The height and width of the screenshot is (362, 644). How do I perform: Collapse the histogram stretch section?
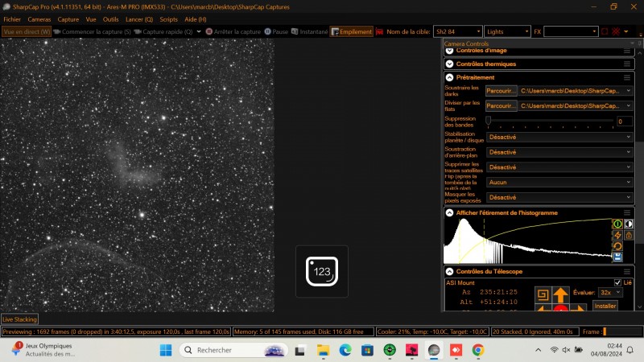coord(449,213)
